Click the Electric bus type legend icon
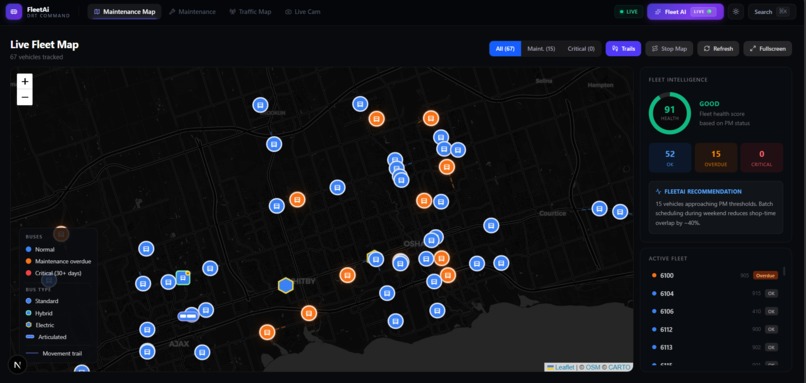Screen dimensions: 806x383 pyautogui.click(x=28, y=325)
